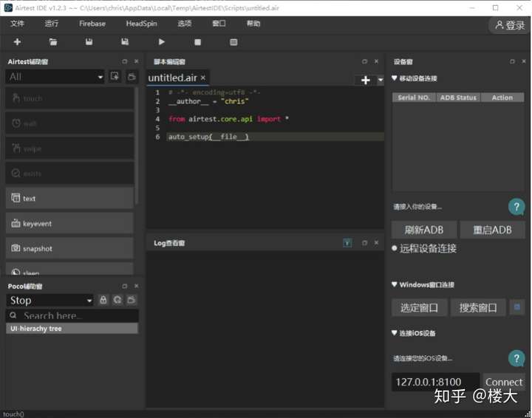532x418 pixels.
Task: Click the record icon beside the All dropdown
Action: [115, 77]
